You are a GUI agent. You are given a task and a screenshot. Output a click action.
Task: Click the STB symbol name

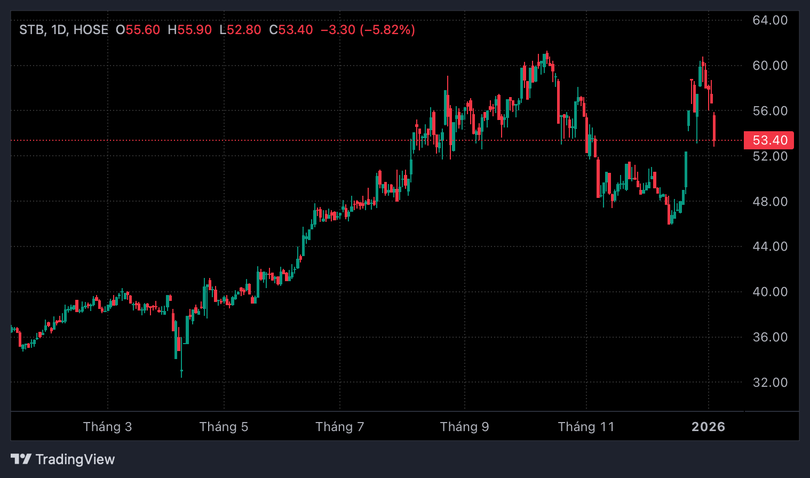[x=31, y=30]
